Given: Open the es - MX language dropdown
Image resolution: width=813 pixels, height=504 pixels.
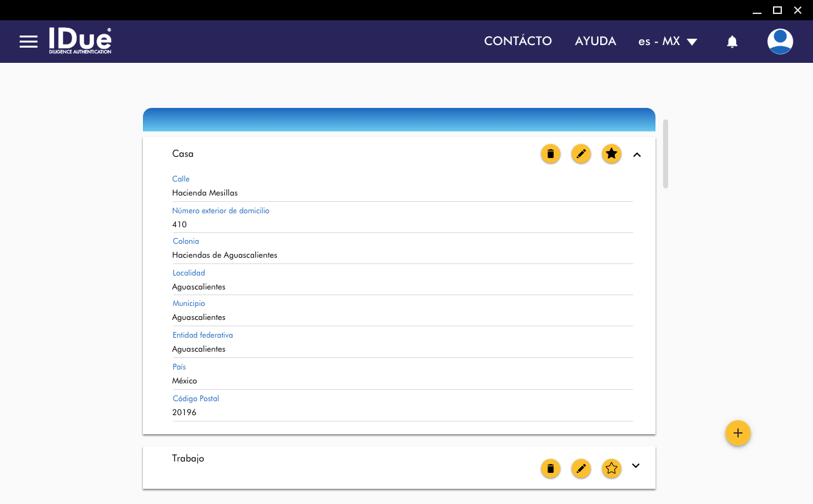Looking at the screenshot, I should [x=668, y=41].
